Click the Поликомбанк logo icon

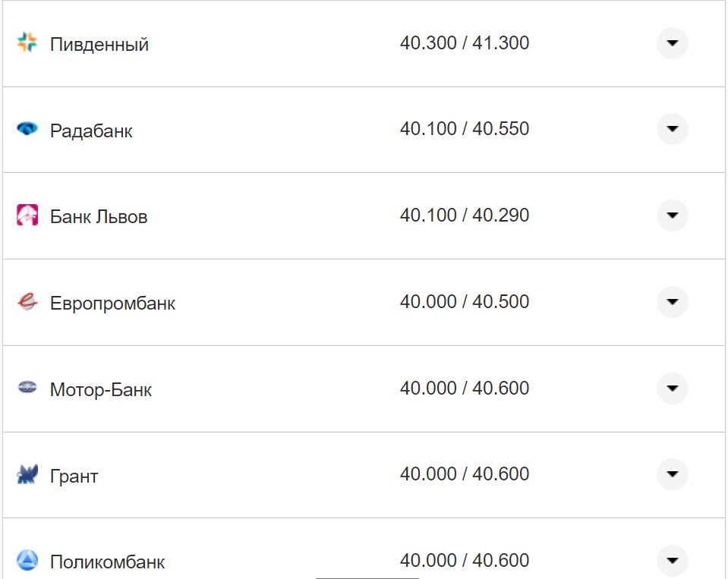[27, 561]
